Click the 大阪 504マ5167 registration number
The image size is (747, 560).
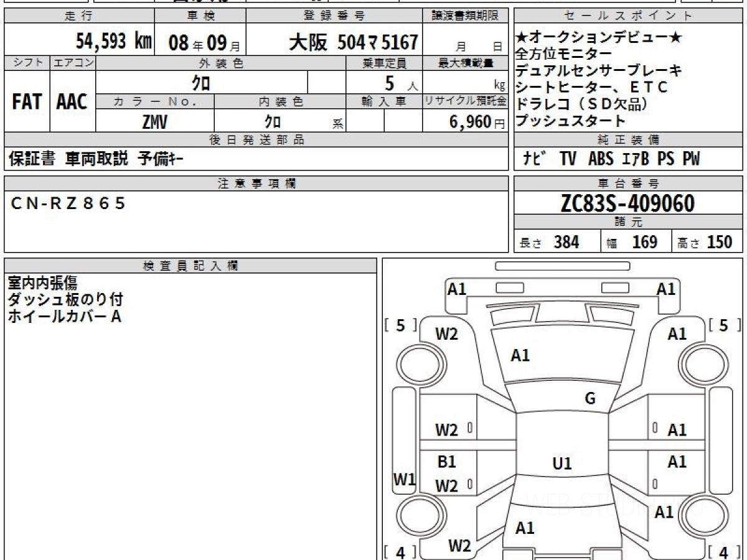point(353,42)
